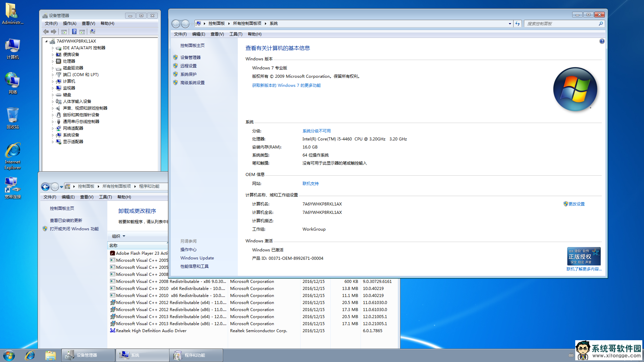This screenshot has height=362, width=644.
Task: Click the 更改设置 link
Action: [x=576, y=204]
